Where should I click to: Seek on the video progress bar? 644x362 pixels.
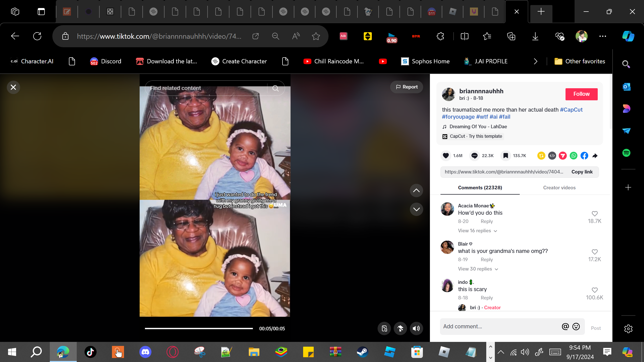click(199, 328)
